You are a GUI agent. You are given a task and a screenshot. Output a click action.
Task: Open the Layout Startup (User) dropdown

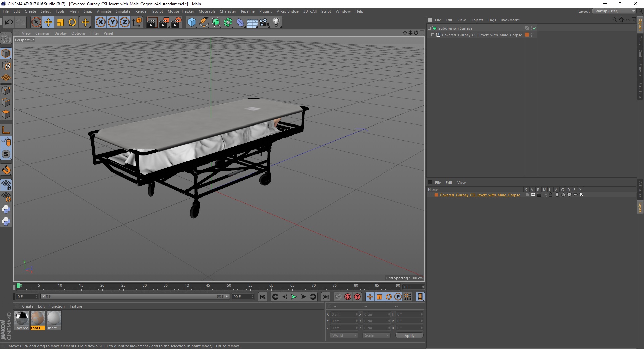(x=614, y=11)
